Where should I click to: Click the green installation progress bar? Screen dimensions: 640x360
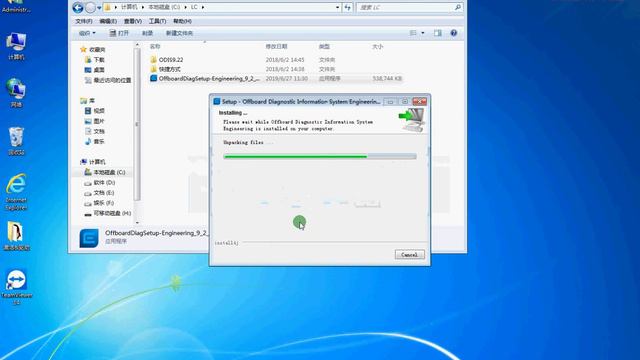pyautogui.click(x=320, y=156)
